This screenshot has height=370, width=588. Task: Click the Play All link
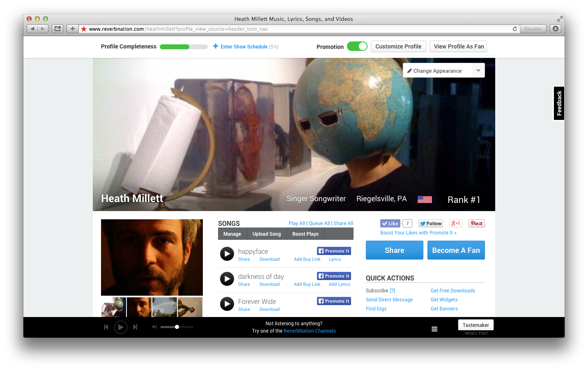point(297,223)
